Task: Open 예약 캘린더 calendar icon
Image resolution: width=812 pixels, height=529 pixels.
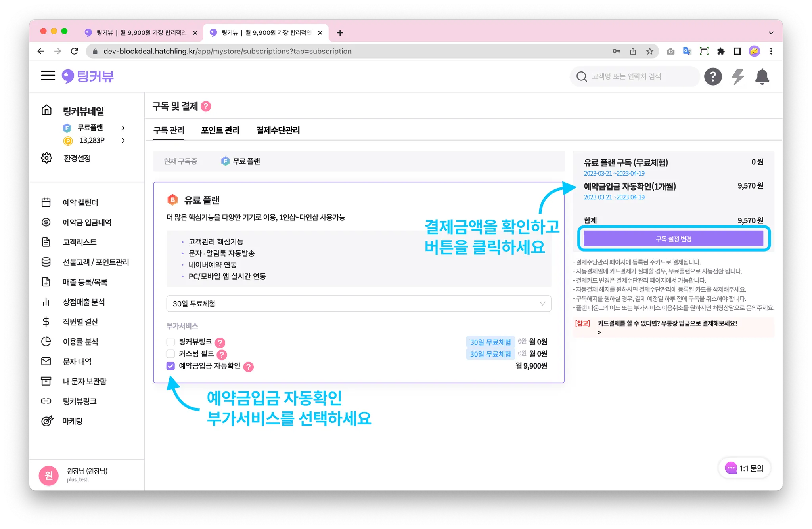Action: 46,202
